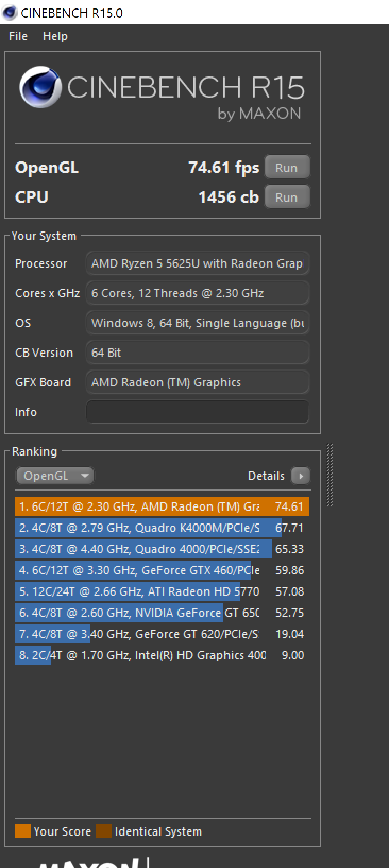Select ranking row 3 Quadro 4000
389x868 pixels.
tap(162, 549)
